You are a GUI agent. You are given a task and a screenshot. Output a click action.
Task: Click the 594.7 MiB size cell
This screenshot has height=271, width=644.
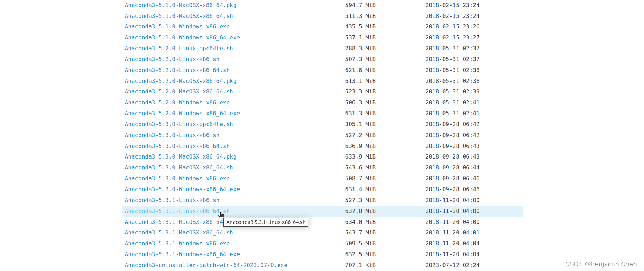coord(360,5)
